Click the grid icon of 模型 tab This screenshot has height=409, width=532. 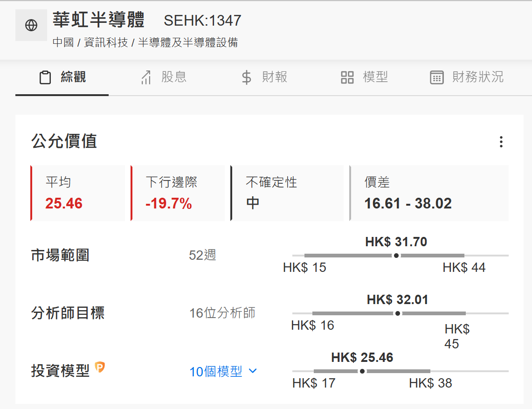[347, 77]
